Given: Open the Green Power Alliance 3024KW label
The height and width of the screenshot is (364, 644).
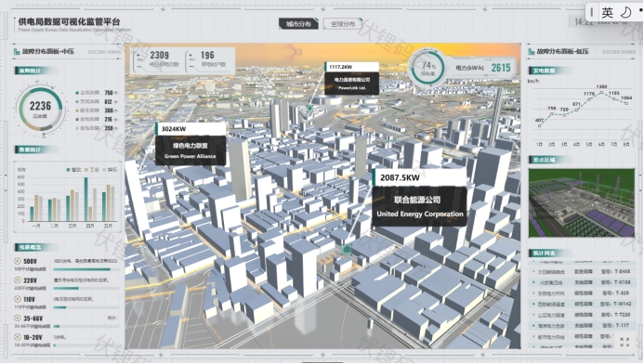Looking at the screenshot, I should click(x=191, y=144).
